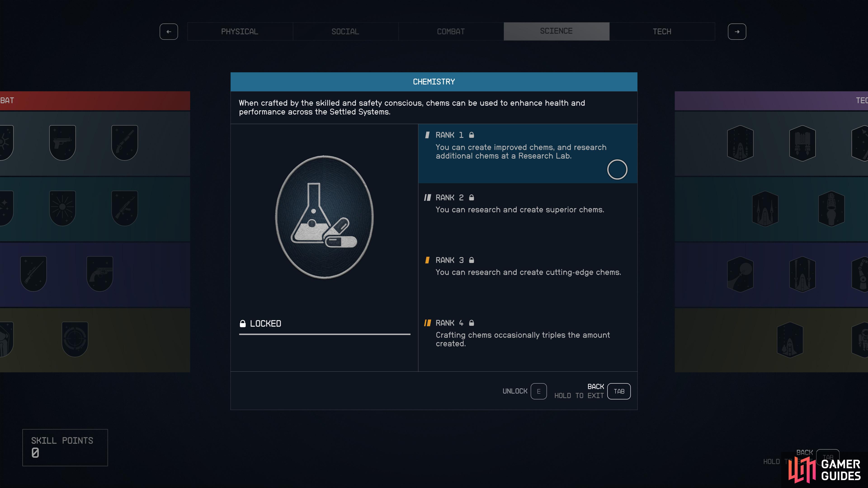Pick the ship with single turret badge
The height and width of the screenshot is (488, 868).
pyautogui.click(x=790, y=340)
